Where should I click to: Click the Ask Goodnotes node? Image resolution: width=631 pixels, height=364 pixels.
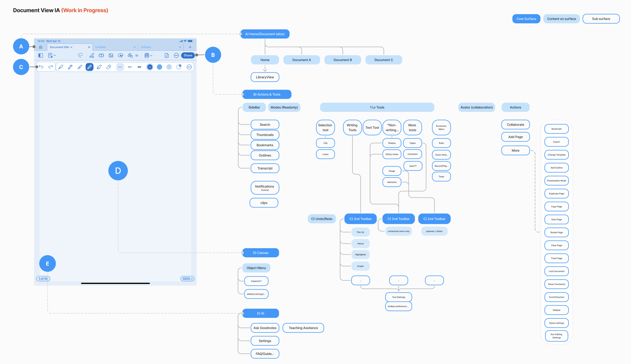pos(265,328)
